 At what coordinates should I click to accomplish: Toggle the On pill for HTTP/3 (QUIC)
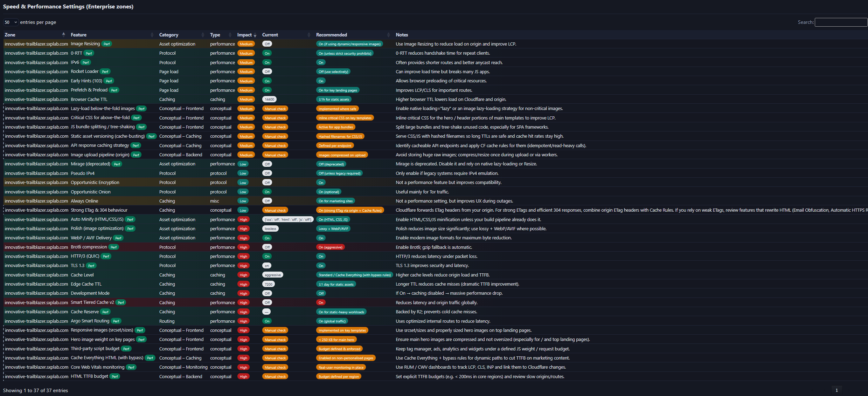pos(267,256)
